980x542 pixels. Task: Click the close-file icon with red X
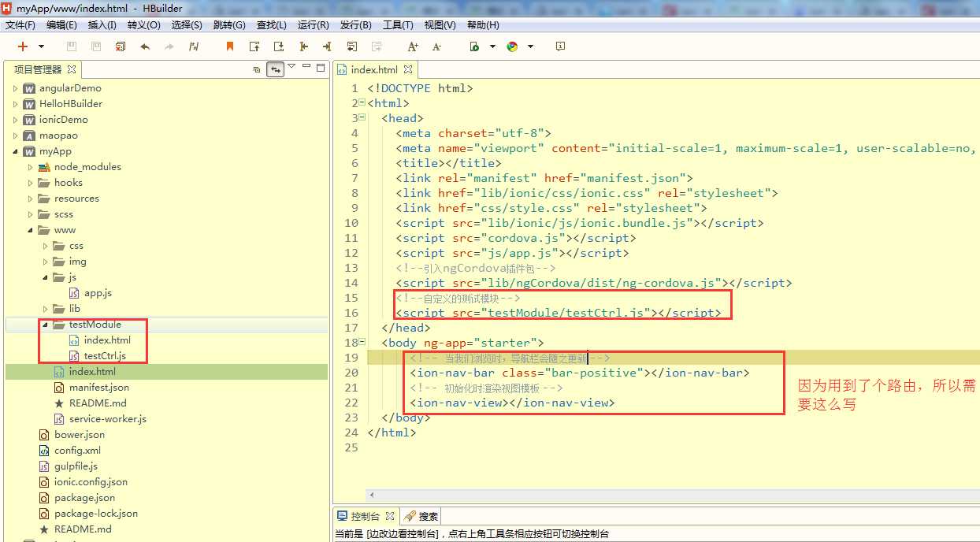(120, 46)
